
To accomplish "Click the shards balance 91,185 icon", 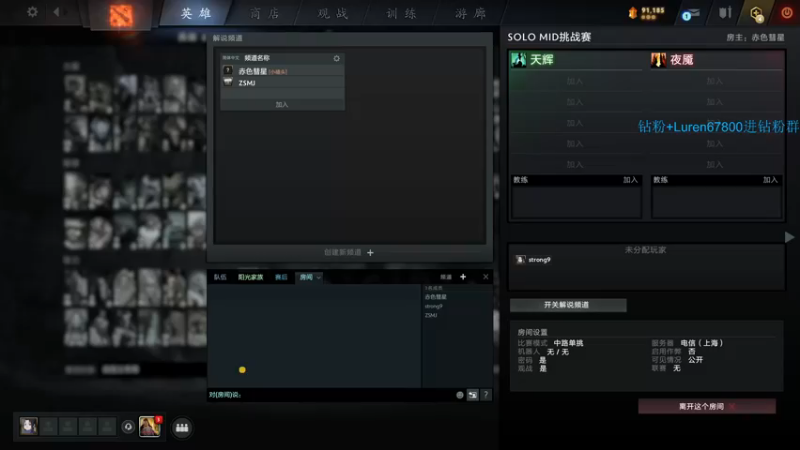I will (633, 13).
